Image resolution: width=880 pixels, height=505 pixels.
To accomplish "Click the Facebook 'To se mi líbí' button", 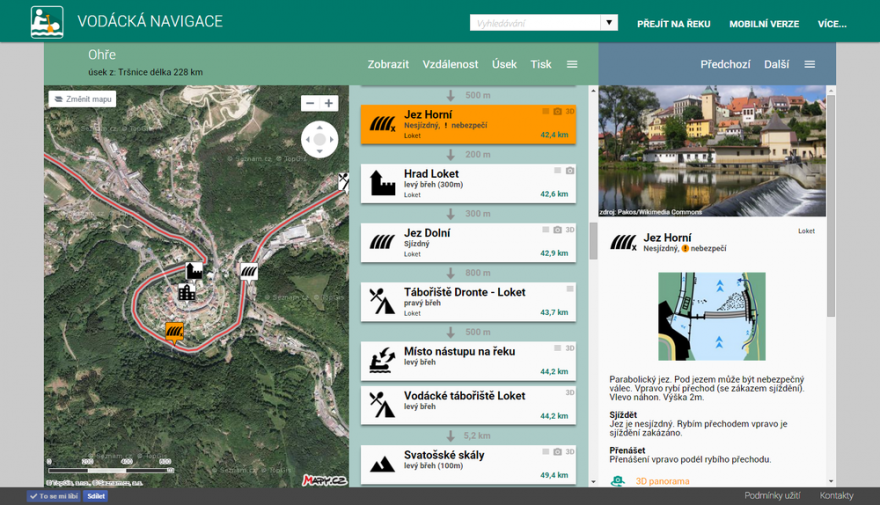I will click(54, 496).
